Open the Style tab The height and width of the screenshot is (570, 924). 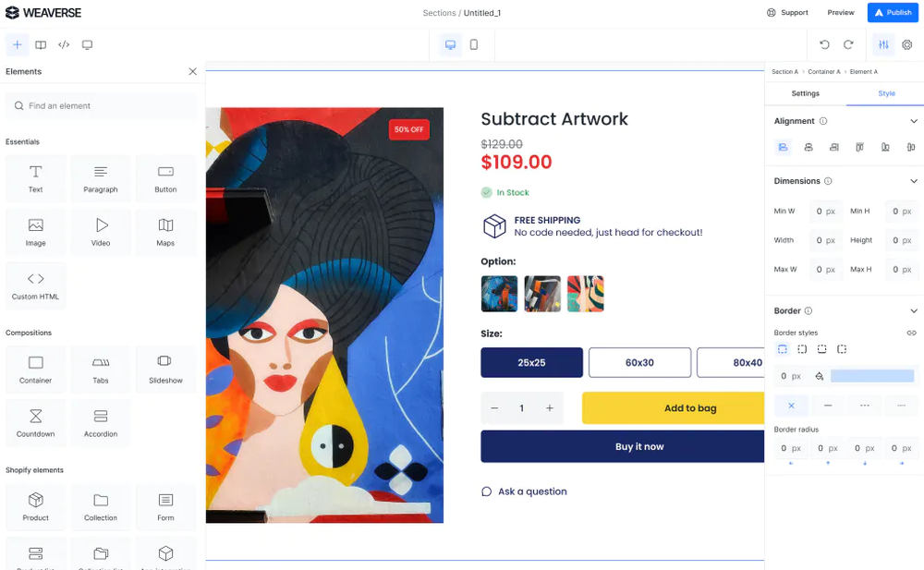click(886, 93)
